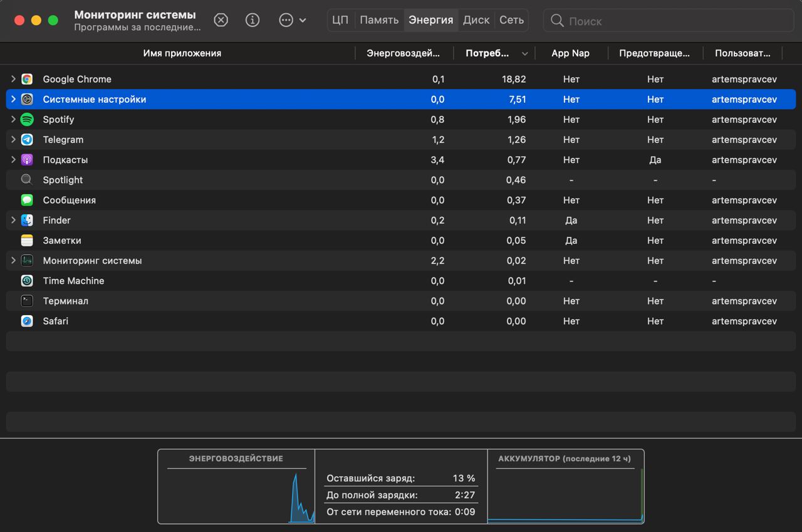Image resolution: width=802 pixels, height=532 pixels.
Task: Click the Оставшийся заряд 13 % value
Action: pyautogui.click(x=464, y=478)
